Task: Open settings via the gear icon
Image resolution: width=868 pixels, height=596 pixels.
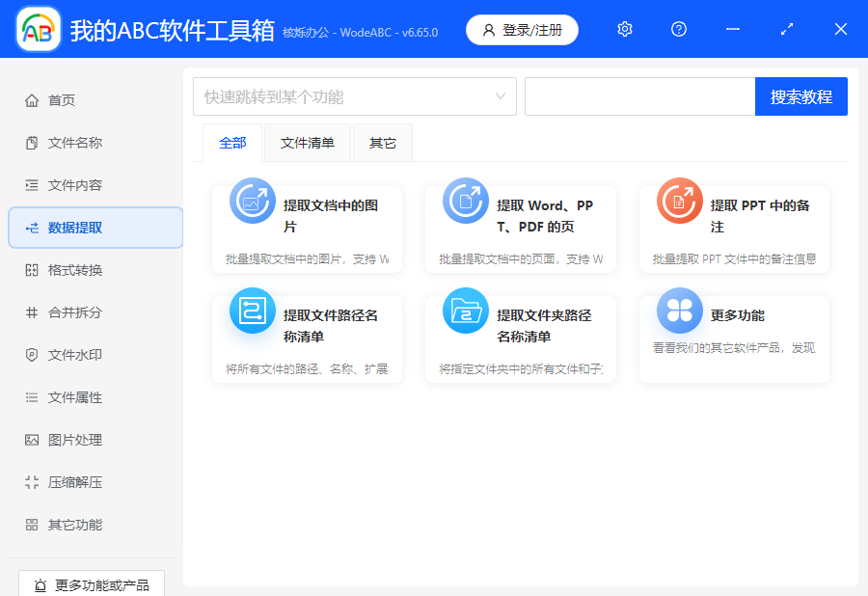Action: coord(624,29)
